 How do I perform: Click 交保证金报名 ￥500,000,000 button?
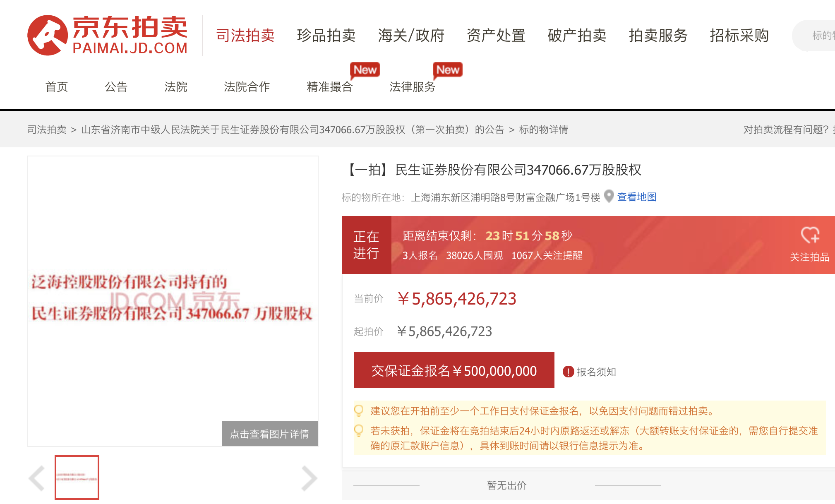coord(454,370)
